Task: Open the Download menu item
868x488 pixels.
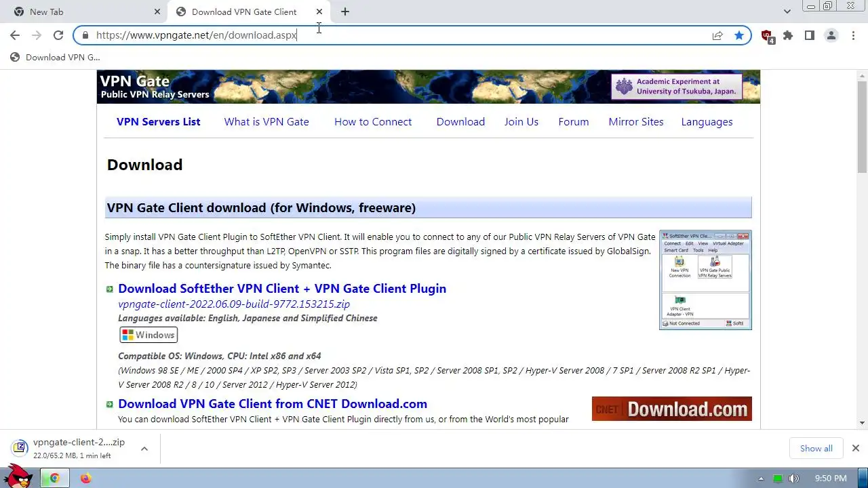Action: (x=460, y=122)
